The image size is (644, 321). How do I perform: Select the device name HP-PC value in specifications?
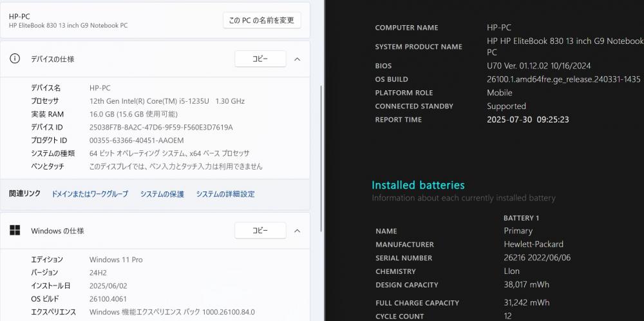(x=100, y=88)
